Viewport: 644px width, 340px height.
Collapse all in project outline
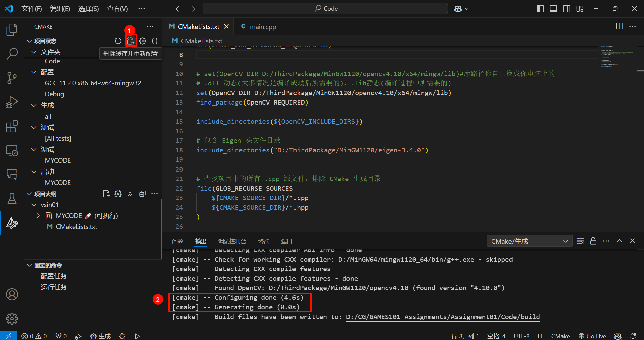pyautogui.click(x=142, y=194)
